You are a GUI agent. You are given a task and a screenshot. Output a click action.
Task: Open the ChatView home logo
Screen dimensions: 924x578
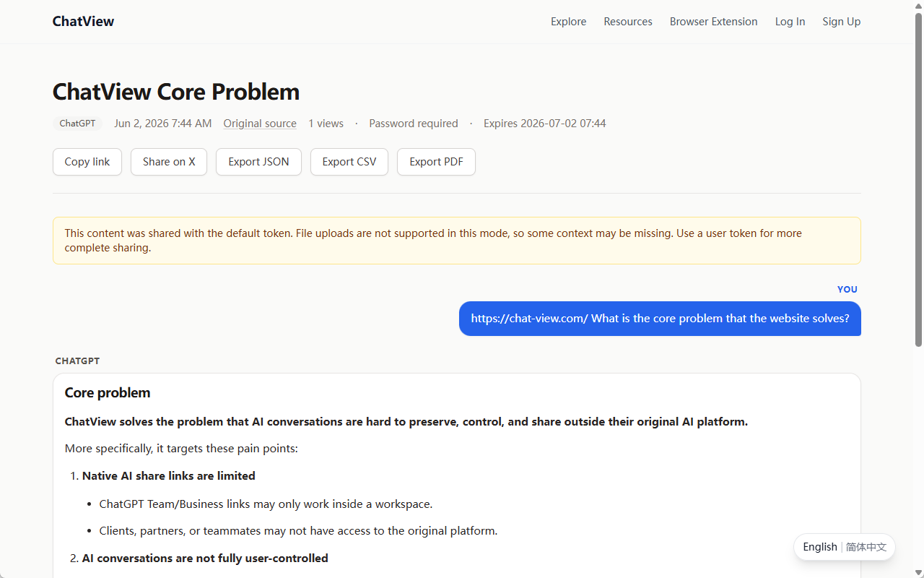[x=83, y=22]
